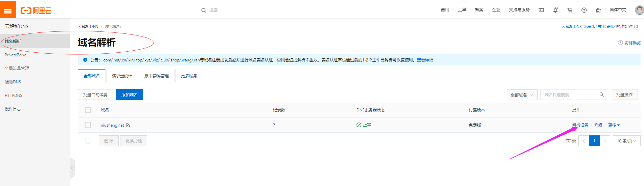Viewport: 644px width, 186px height.
Task: Open 支持与服务 in the top menu
Action: (x=519, y=10)
